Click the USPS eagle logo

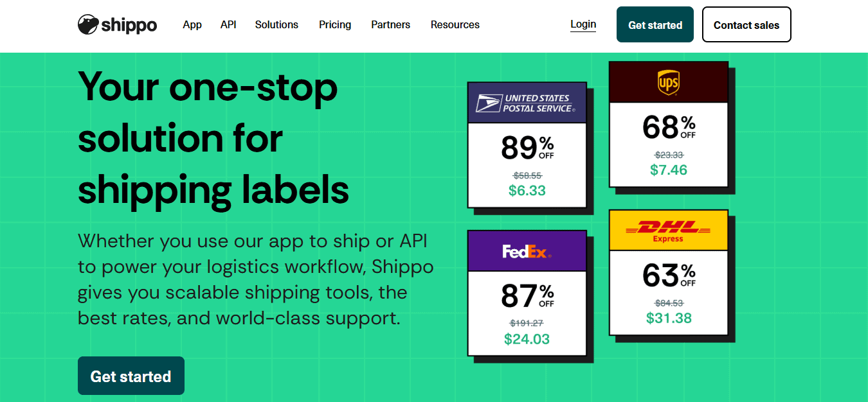click(x=488, y=103)
